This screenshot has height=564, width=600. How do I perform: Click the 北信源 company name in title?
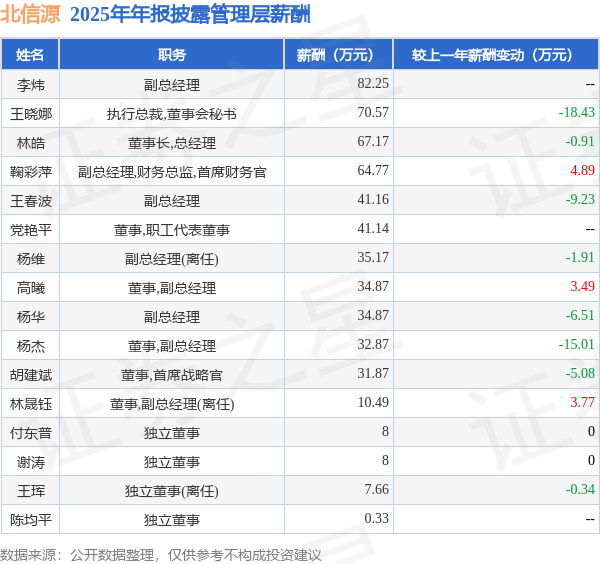(x=31, y=15)
